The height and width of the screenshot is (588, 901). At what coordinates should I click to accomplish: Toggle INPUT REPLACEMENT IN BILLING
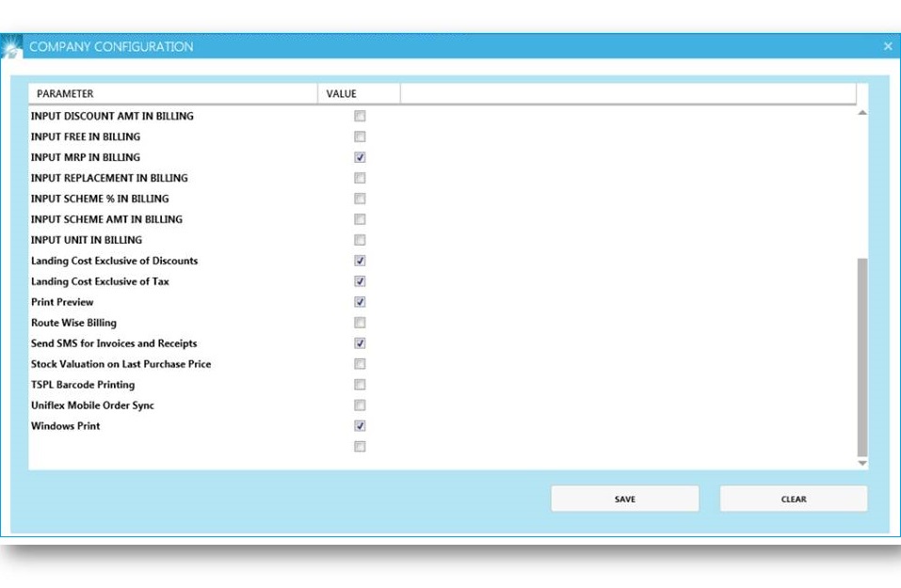(x=358, y=178)
